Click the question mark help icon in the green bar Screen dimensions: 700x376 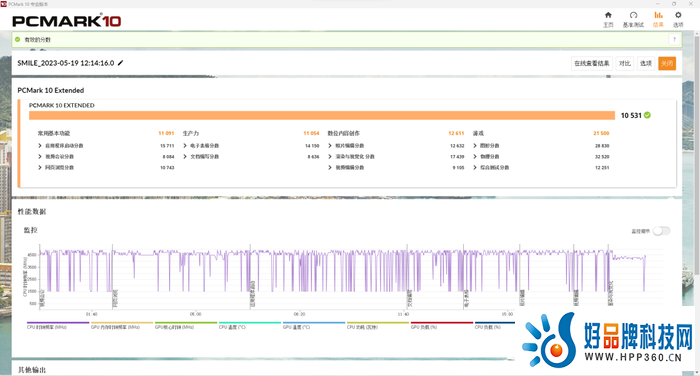[674, 39]
